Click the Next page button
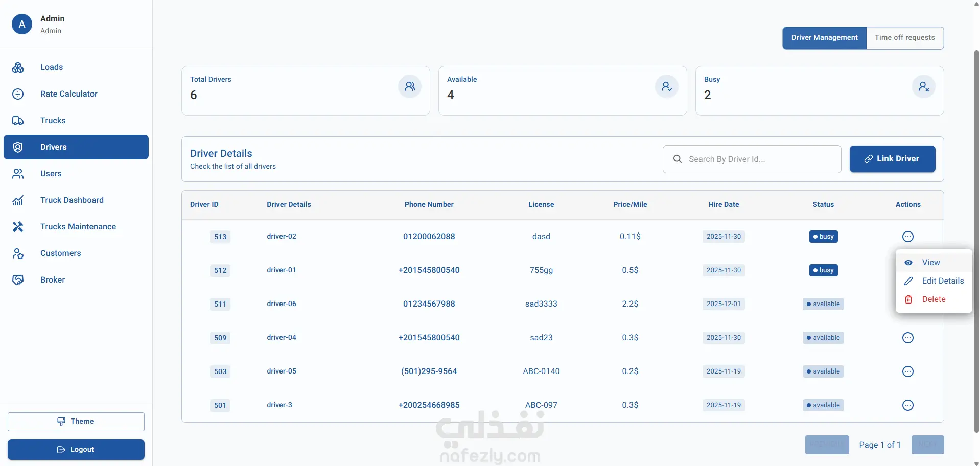 pyautogui.click(x=927, y=445)
